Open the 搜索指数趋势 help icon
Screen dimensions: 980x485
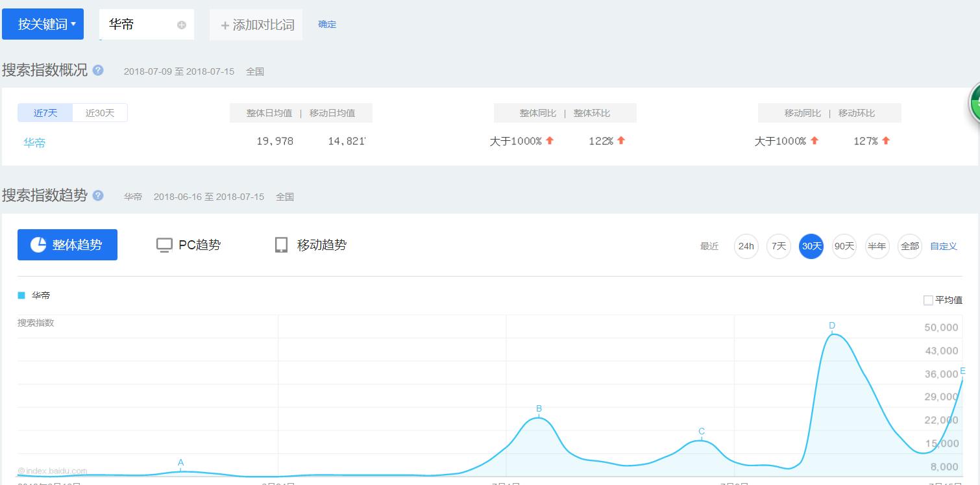[x=97, y=195]
